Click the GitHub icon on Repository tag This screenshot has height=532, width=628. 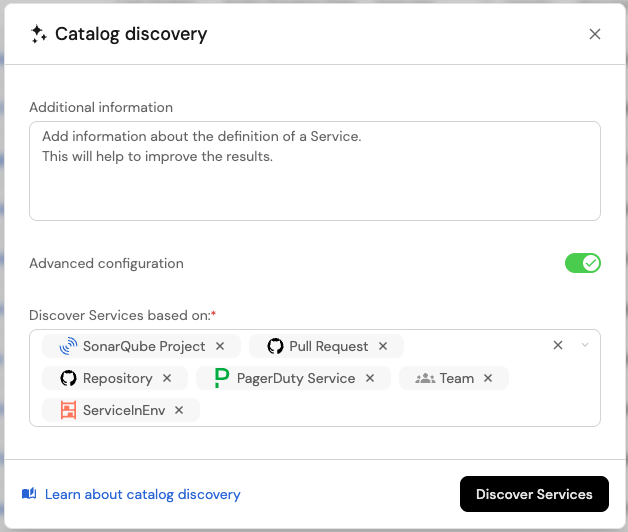[68, 378]
